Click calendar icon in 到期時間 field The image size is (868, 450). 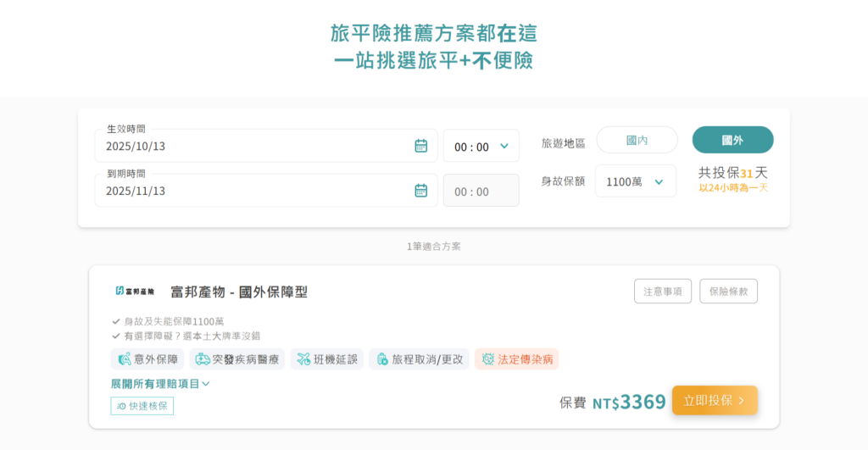[x=420, y=191]
